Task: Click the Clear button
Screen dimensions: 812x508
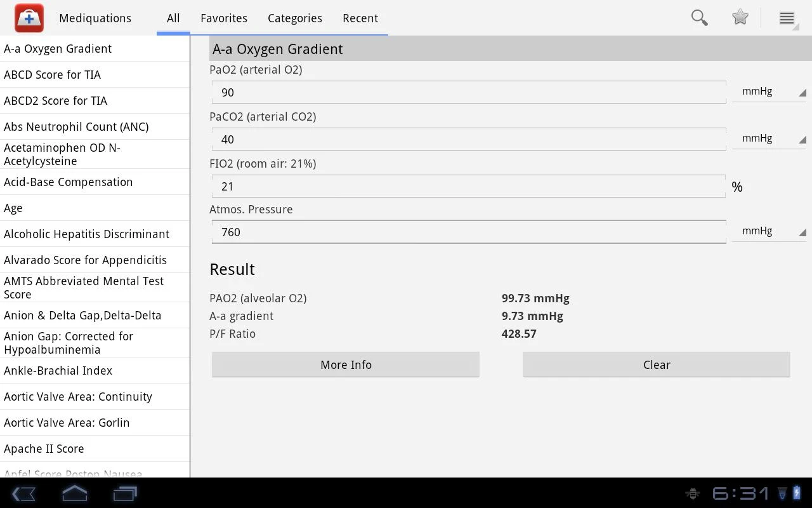Action: coord(657,364)
